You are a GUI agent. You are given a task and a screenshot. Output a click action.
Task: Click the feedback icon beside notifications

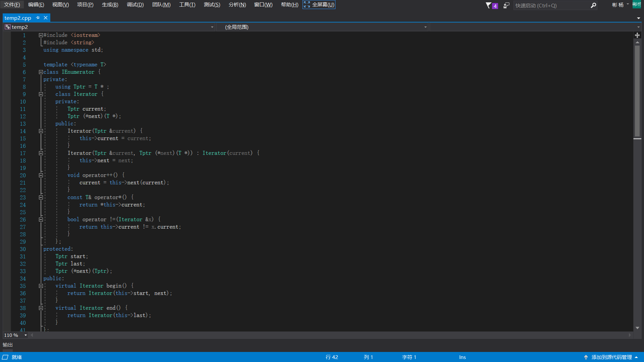(x=506, y=5)
